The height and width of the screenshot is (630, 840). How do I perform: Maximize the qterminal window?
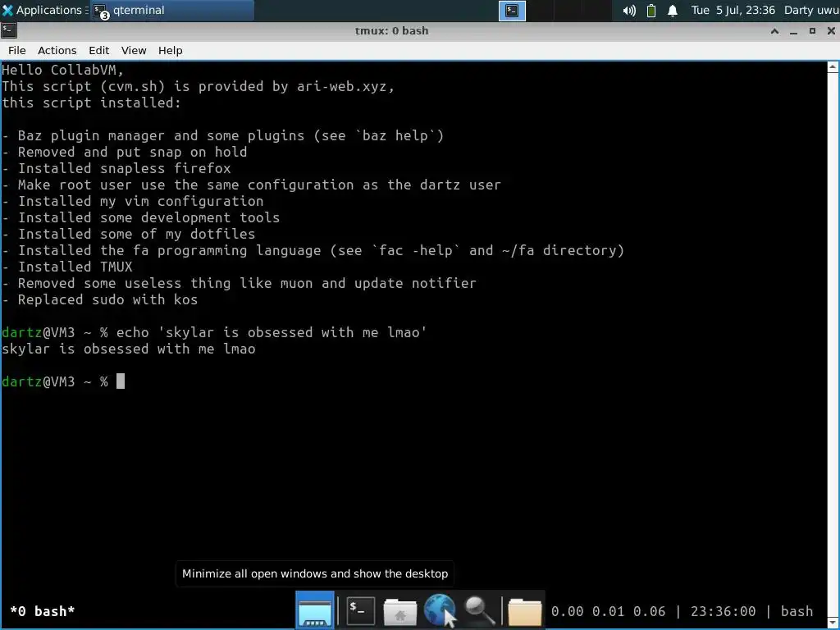[x=812, y=31]
